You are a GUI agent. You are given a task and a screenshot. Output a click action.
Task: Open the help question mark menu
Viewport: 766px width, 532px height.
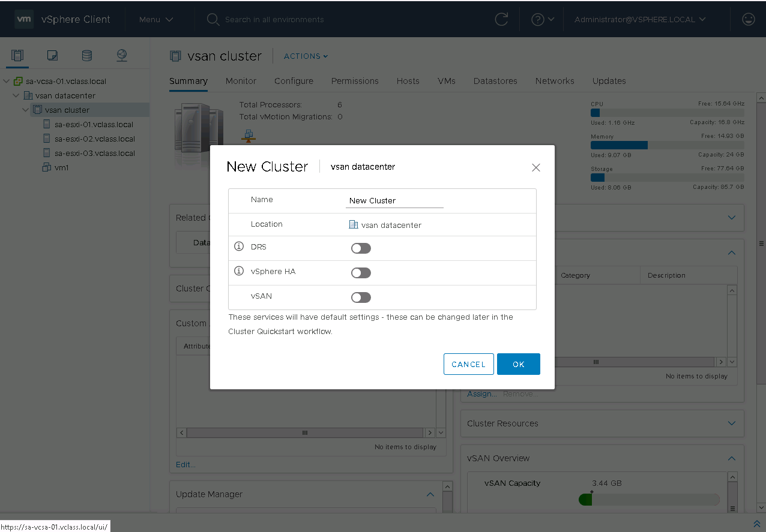543,19
